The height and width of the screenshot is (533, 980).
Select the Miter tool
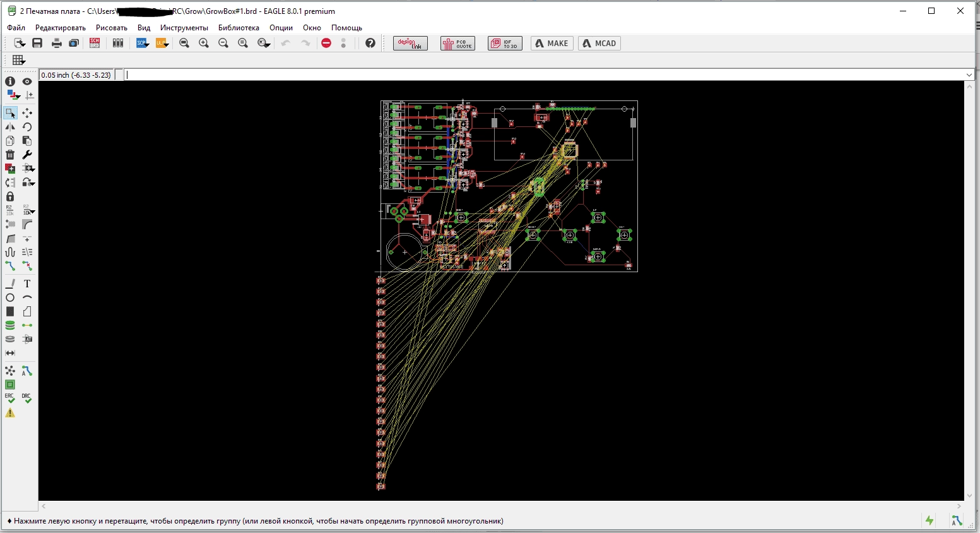[27, 224]
